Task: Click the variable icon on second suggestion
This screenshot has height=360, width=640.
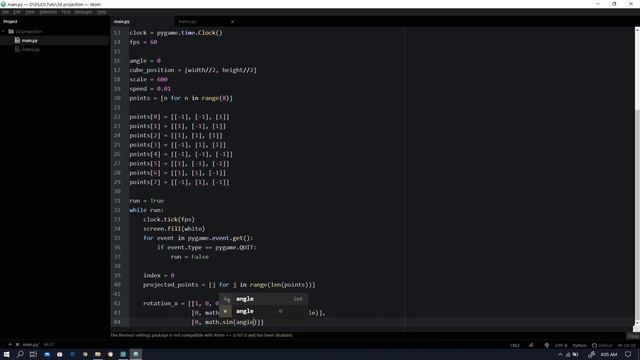Action: (225, 311)
